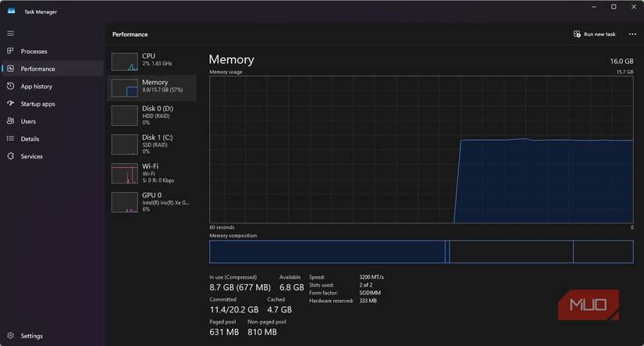Click the Disk 0 (D:) label

[x=158, y=109]
